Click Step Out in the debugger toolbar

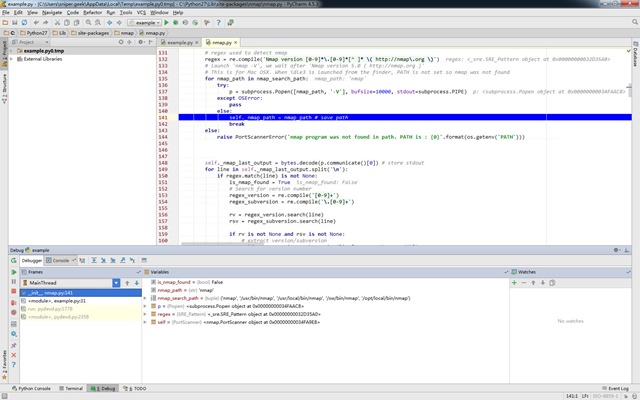point(123,260)
